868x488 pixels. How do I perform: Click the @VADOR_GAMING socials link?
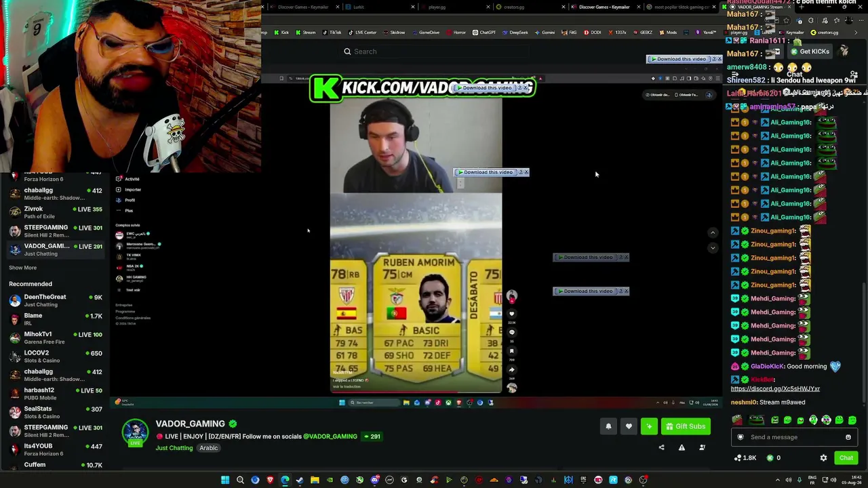[x=330, y=436]
